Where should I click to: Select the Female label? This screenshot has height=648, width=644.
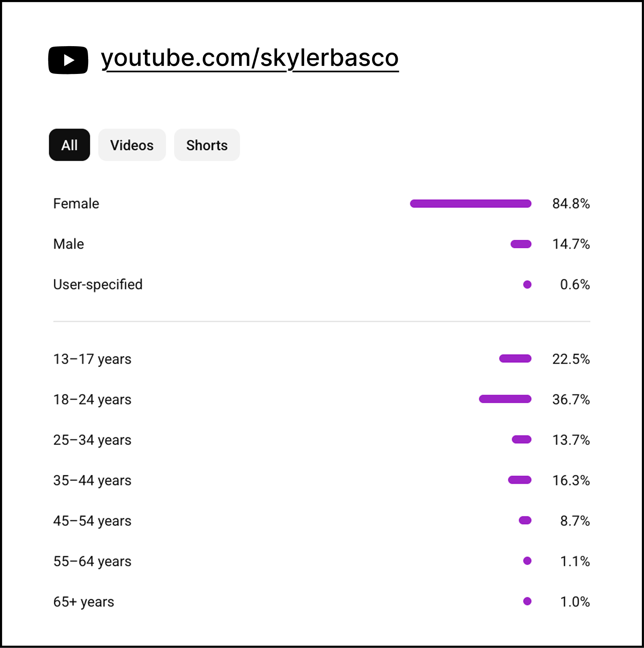tap(76, 203)
